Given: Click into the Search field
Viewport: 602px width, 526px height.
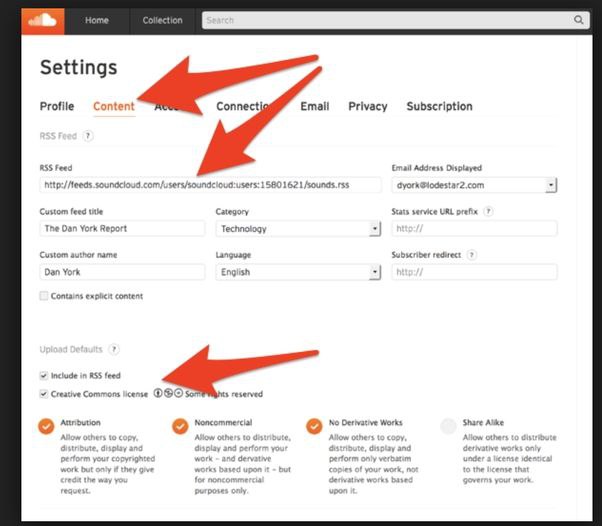Looking at the screenshot, I should [x=395, y=20].
